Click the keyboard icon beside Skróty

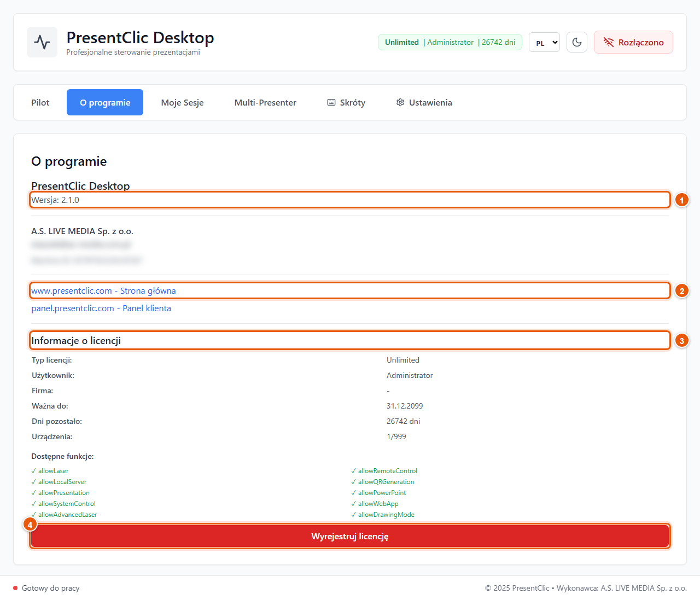coord(331,102)
